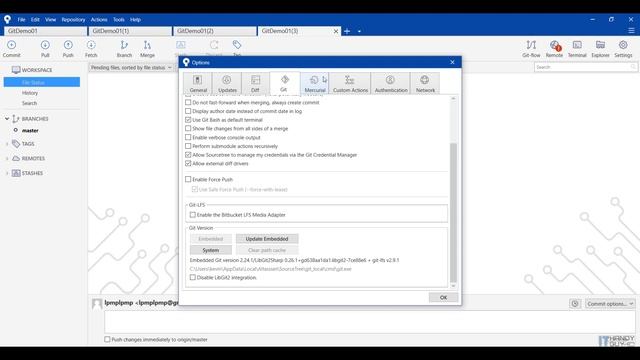Enable verbose console output checkbox
The image size is (640, 360).
coord(188,138)
